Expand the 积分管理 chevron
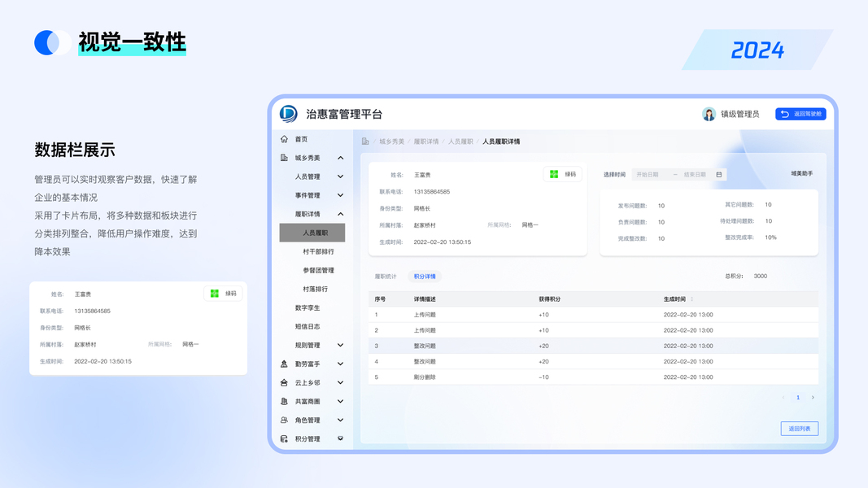 (340, 438)
